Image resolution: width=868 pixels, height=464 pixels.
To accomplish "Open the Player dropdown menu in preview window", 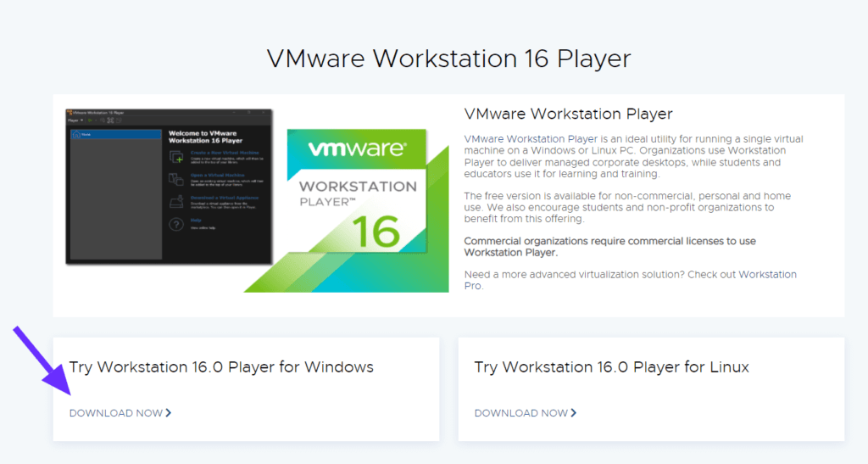I will pyautogui.click(x=75, y=120).
